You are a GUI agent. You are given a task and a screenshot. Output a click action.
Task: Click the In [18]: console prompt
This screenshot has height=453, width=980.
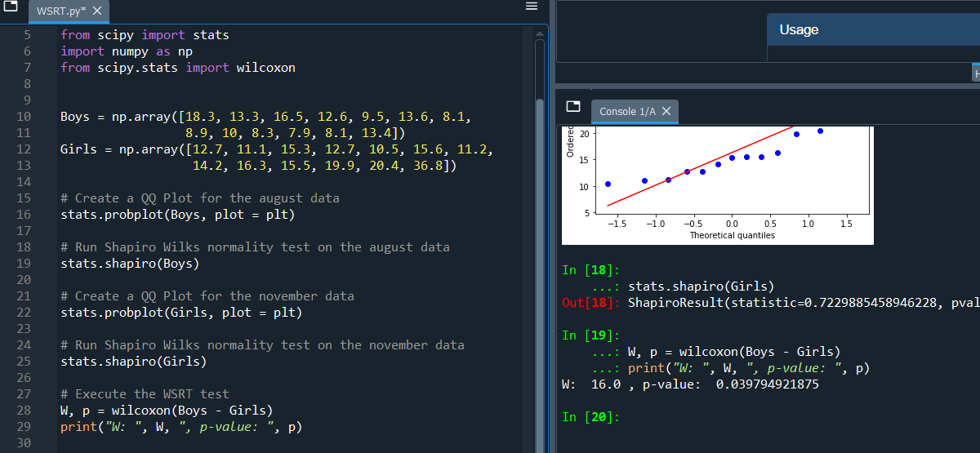click(x=591, y=270)
